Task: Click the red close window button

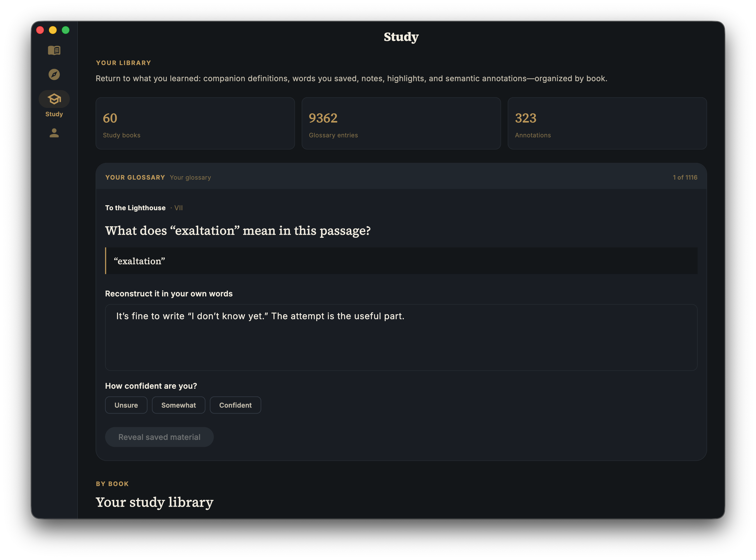Action: [40, 30]
